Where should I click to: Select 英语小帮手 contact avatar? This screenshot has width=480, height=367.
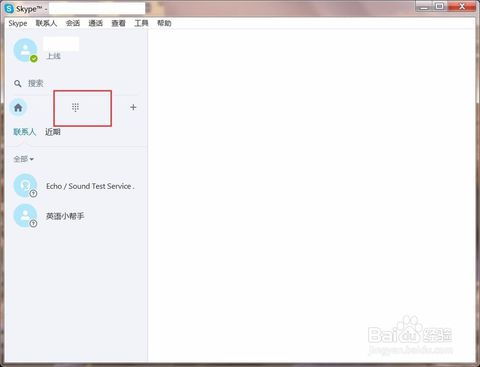25,216
